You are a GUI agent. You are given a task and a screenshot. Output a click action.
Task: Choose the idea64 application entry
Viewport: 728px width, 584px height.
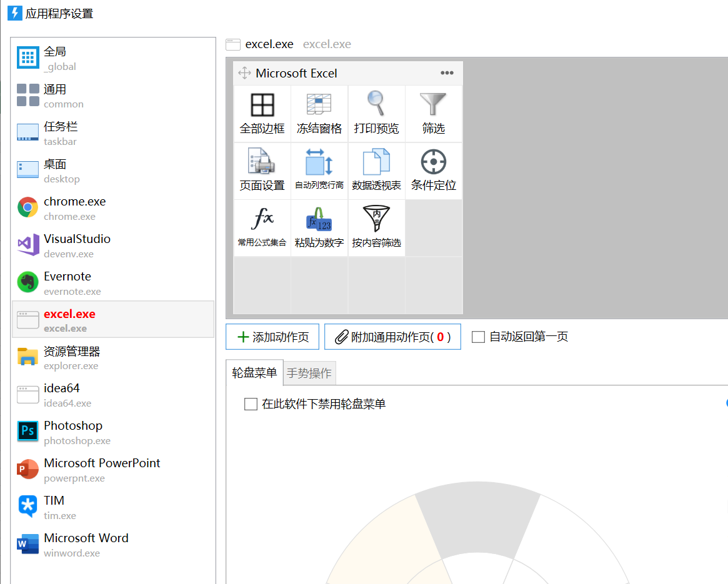click(113, 395)
